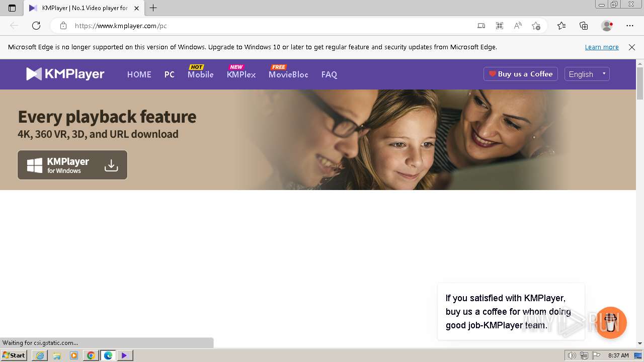The height and width of the screenshot is (362, 644).
Task: Click the app available device icon
Action: pos(481,26)
